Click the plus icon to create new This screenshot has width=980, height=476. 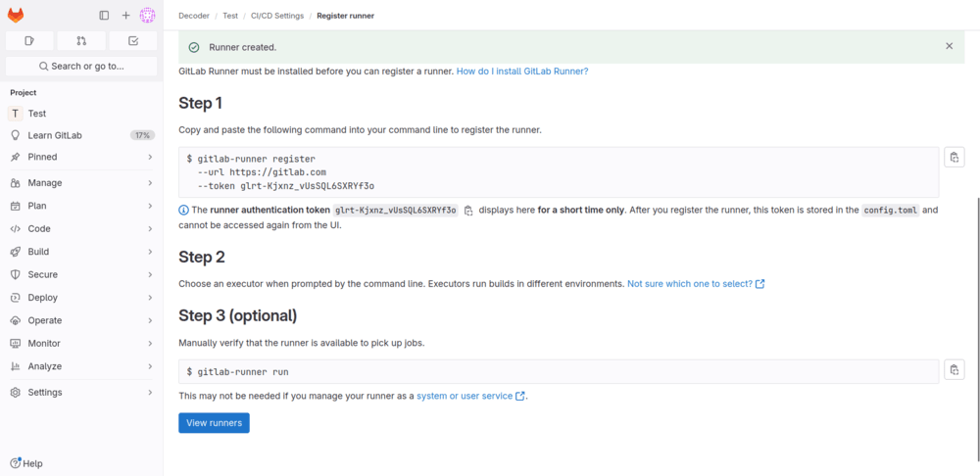pyautogui.click(x=125, y=16)
